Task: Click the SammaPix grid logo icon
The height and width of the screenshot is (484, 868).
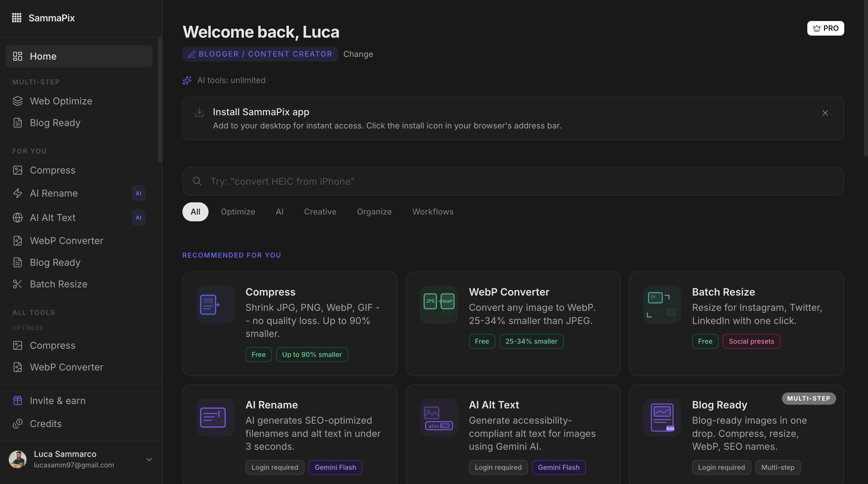Action: click(17, 18)
